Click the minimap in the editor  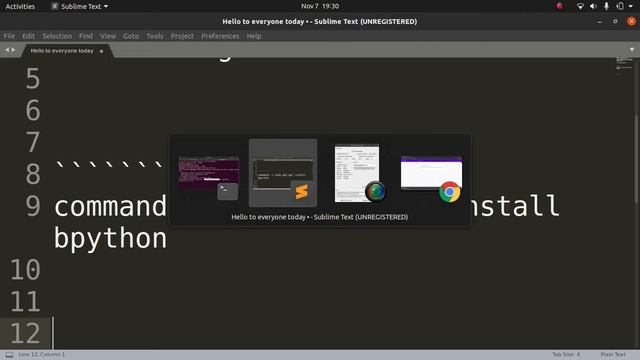[624, 65]
